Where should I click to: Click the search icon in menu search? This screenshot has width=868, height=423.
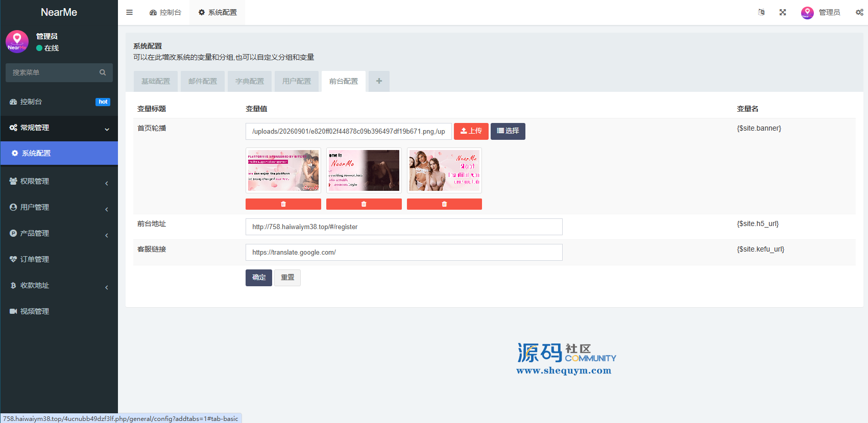coord(103,72)
